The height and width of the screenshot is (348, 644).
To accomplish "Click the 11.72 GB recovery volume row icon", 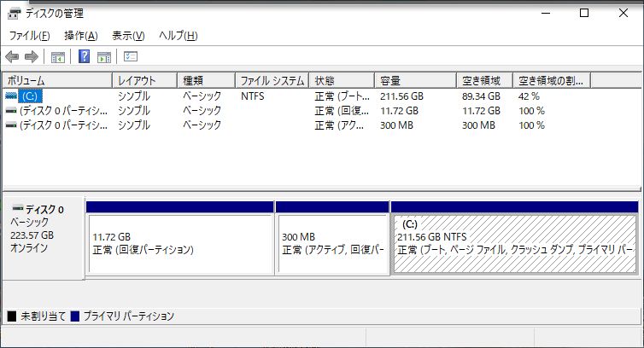I will click(x=11, y=110).
